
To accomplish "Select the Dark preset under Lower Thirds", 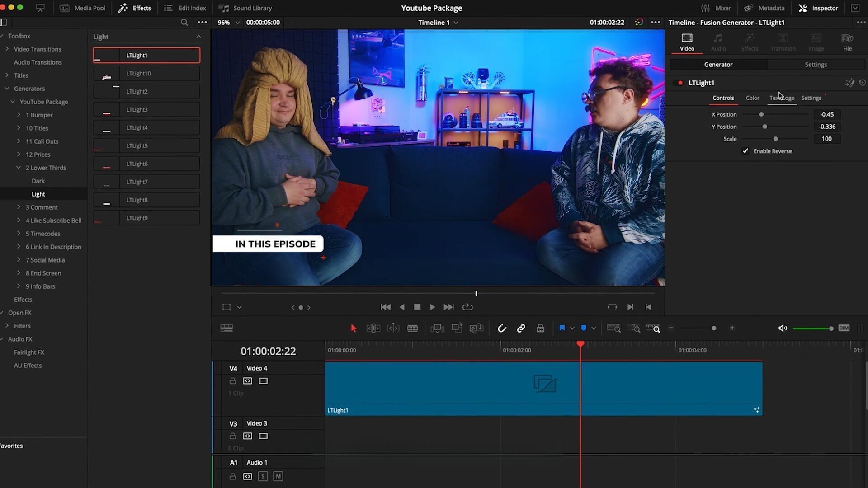I will pyautogui.click(x=38, y=181).
